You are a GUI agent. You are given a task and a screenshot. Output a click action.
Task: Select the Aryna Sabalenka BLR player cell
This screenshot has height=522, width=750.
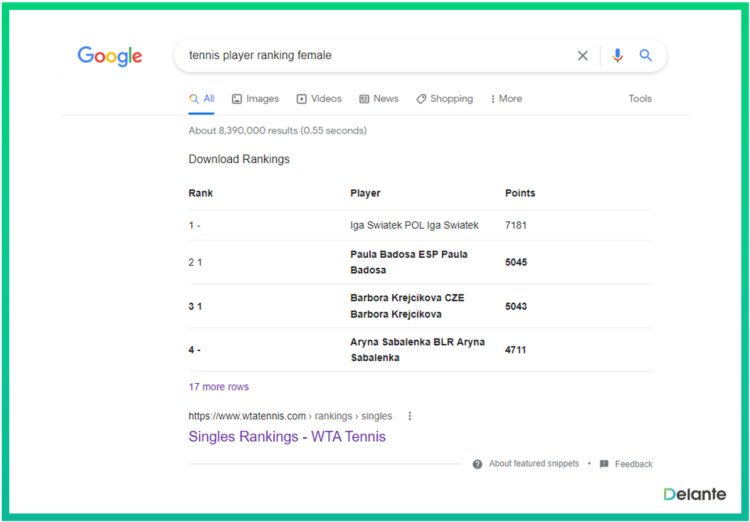click(418, 350)
